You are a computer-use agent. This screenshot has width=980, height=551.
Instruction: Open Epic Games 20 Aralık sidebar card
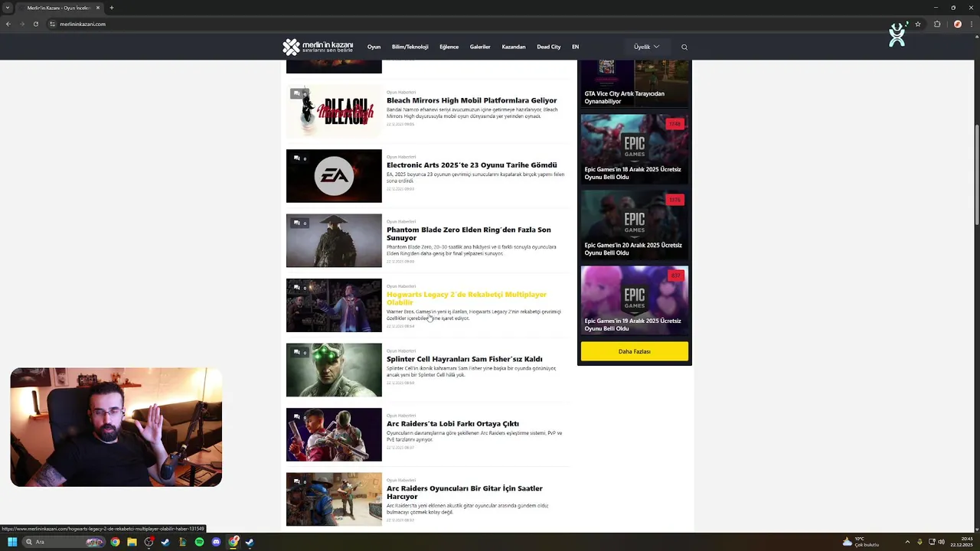click(635, 225)
